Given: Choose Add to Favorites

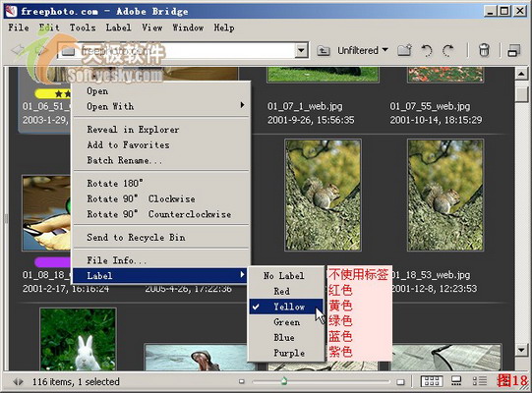Looking at the screenshot, I should (161, 144).
